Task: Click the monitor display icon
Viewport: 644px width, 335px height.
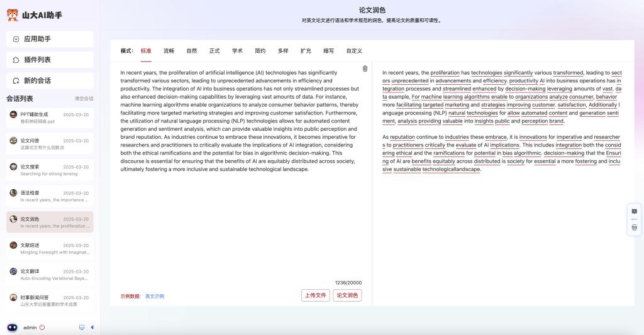Action: coord(82,327)
